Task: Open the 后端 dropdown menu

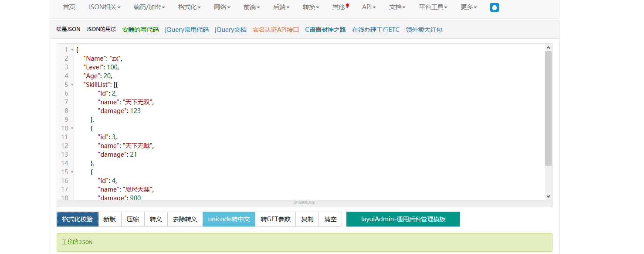Action: (281, 7)
